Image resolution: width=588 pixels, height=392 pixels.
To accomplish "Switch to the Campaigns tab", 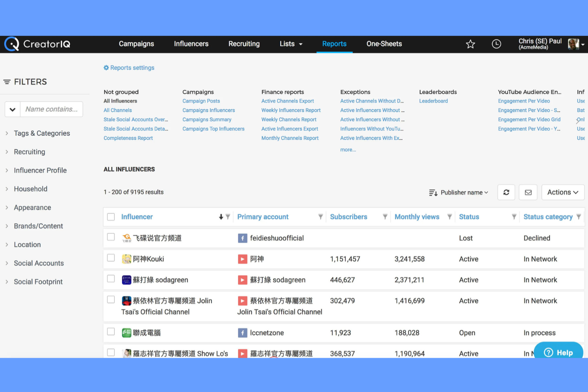I will tap(136, 44).
